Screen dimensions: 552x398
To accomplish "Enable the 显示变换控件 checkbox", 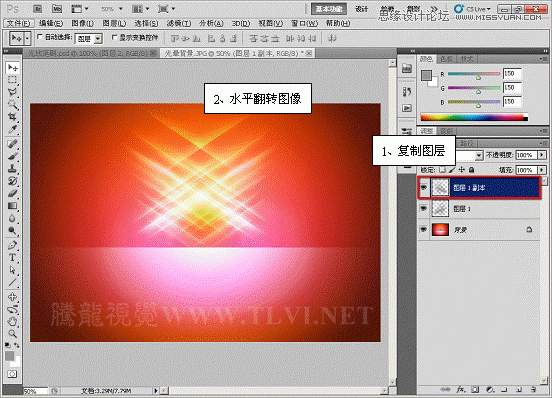I will point(114,37).
